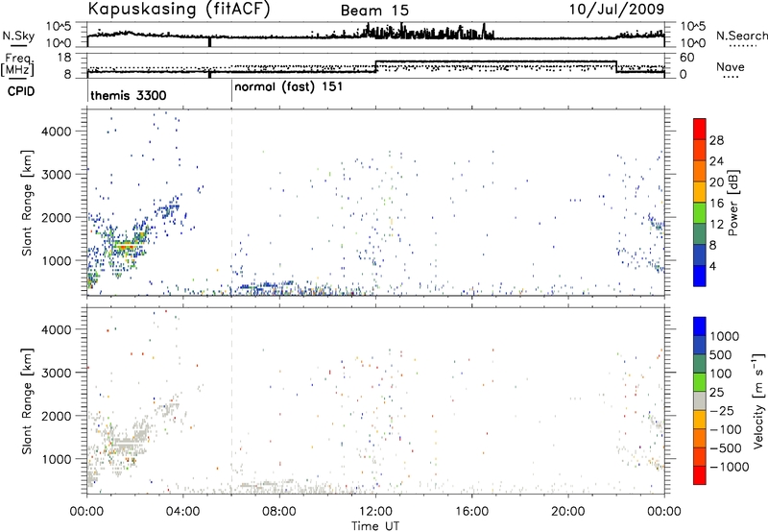Click the 'N.Sky' legend label

click(x=18, y=36)
